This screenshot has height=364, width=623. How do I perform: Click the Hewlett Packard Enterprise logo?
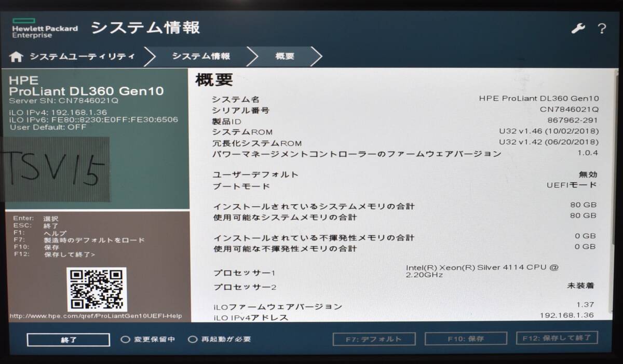click(45, 29)
